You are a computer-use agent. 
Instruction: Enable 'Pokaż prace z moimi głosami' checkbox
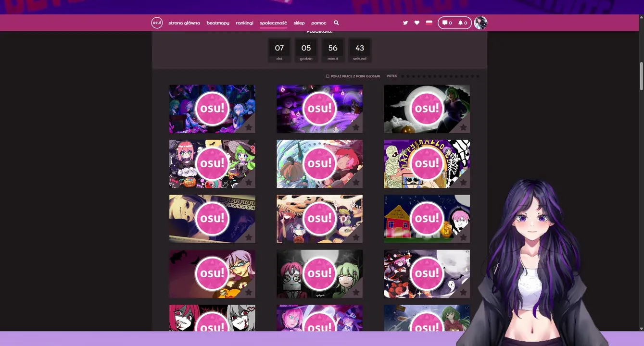(x=328, y=76)
